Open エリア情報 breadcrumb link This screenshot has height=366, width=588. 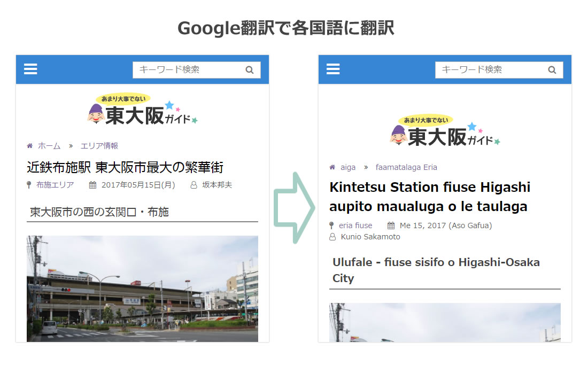pos(99,146)
